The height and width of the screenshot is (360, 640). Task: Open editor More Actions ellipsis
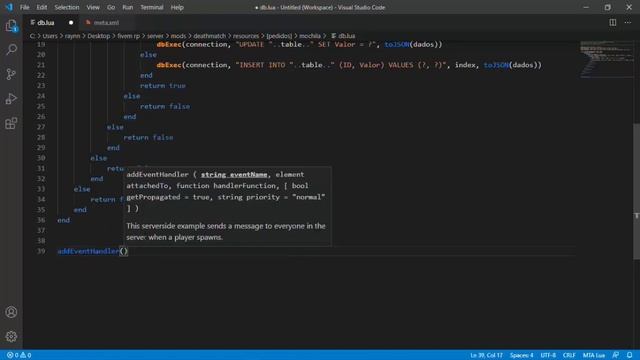628,22
